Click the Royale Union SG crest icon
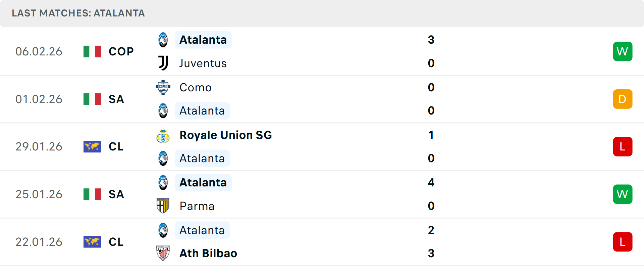Viewport: 644px width, 266px height. pyautogui.click(x=163, y=135)
